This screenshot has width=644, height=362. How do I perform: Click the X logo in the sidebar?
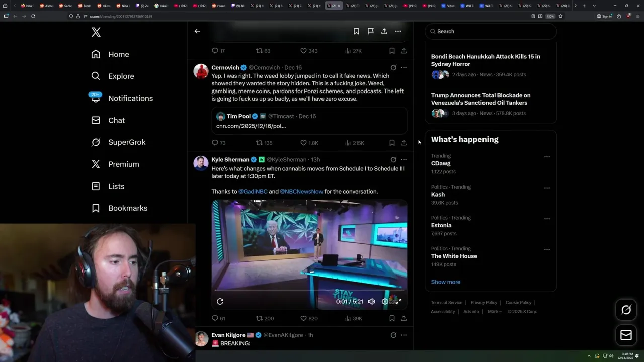coord(96,32)
